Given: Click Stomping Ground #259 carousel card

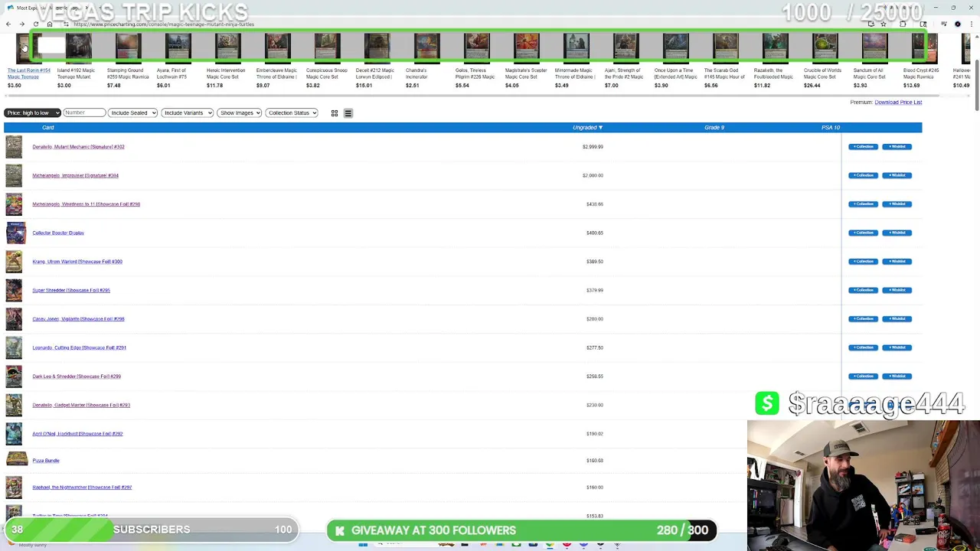Looking at the screenshot, I should pyautogui.click(x=128, y=47).
